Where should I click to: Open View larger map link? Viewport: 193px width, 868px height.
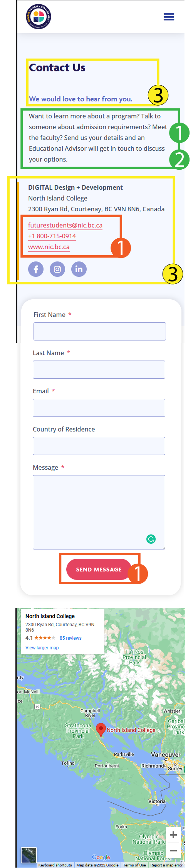pyautogui.click(x=42, y=647)
